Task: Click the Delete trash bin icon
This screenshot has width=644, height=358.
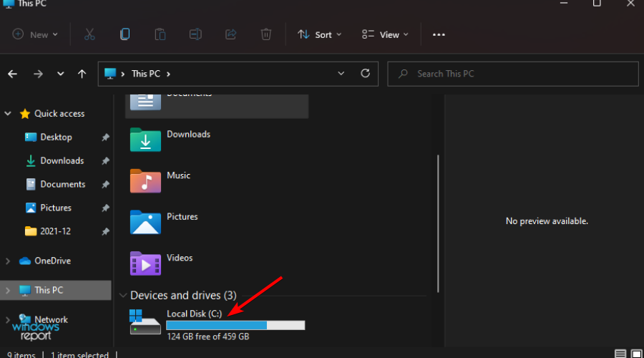Action: click(x=265, y=34)
